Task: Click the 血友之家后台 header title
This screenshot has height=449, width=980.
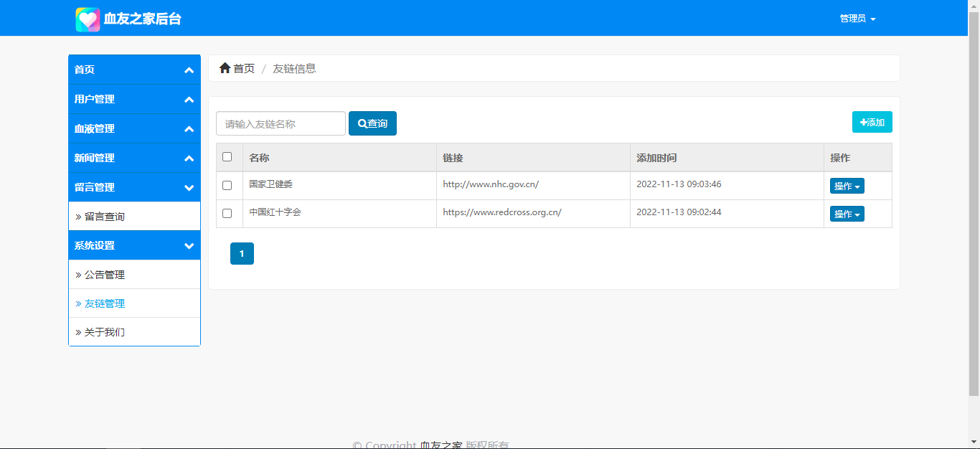Action: pyautogui.click(x=142, y=19)
